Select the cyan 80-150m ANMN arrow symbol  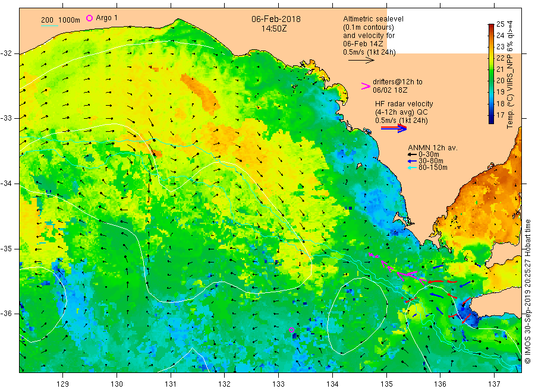click(412, 167)
